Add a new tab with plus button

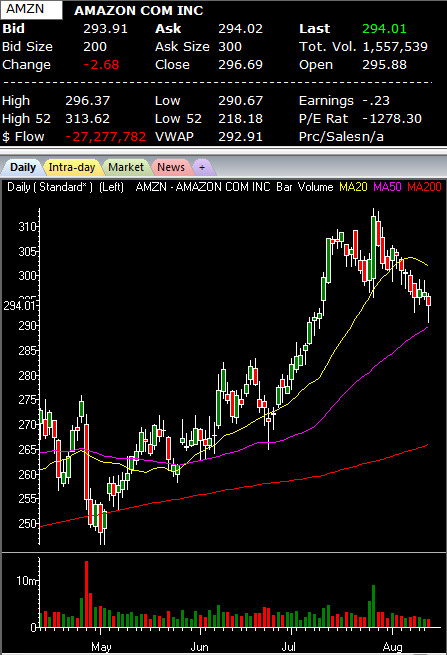pos(202,168)
